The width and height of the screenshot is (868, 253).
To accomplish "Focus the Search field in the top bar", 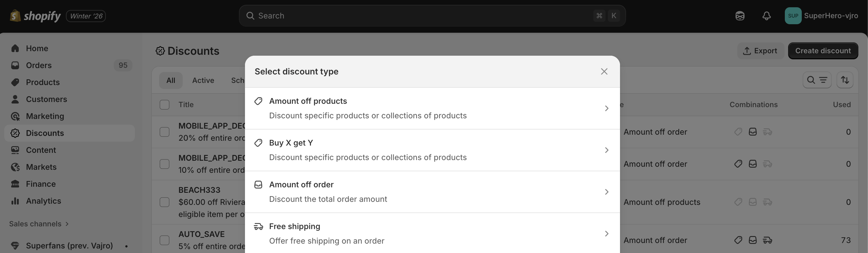I will click(x=425, y=16).
